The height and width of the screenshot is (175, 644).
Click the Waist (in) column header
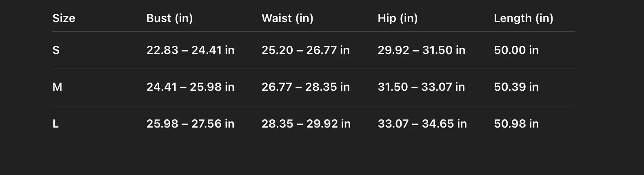tap(287, 18)
